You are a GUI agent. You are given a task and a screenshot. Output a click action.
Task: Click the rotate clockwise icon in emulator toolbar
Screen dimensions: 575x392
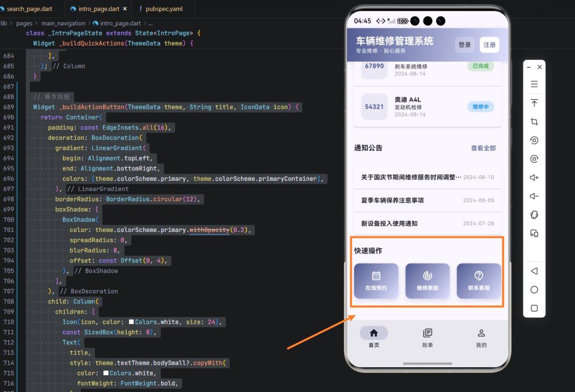tap(534, 159)
